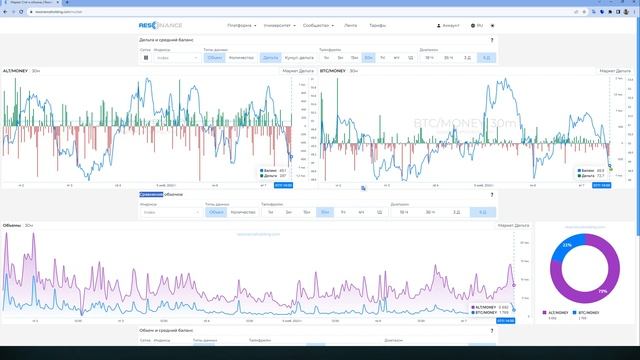Select Количество data type in delta panel
The image size is (640, 360).
coord(241,58)
